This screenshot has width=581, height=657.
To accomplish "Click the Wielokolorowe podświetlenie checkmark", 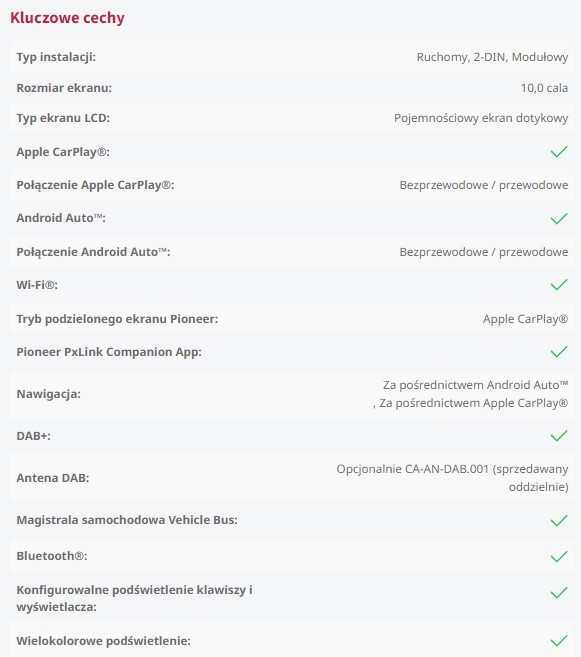I will [559, 641].
